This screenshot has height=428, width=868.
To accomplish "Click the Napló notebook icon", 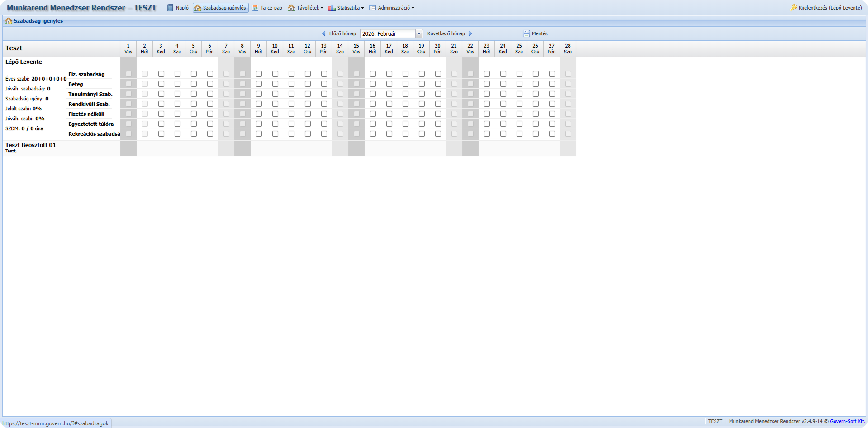I will 171,8.
